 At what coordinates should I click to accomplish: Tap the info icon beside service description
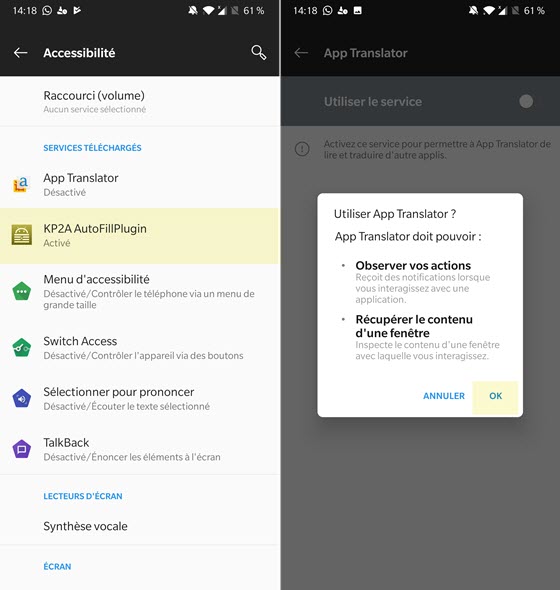(x=302, y=149)
